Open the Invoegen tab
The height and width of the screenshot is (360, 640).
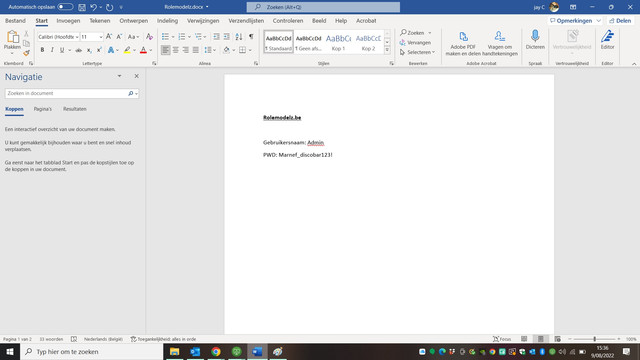click(x=68, y=20)
